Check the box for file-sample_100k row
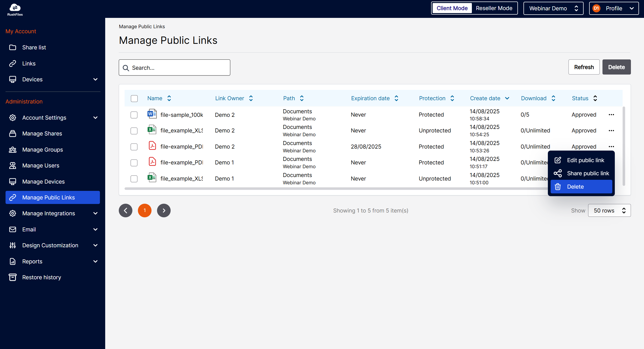 (x=134, y=115)
